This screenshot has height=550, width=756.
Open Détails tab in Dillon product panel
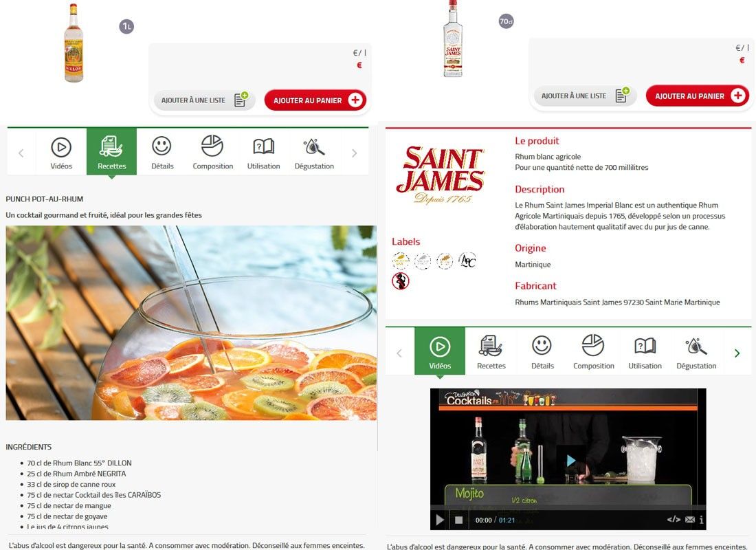(x=162, y=151)
